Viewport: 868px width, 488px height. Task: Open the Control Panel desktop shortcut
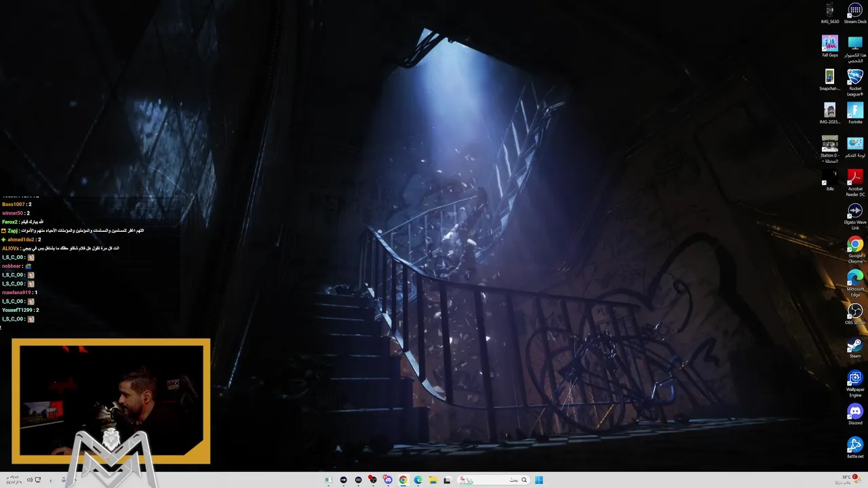tap(855, 147)
